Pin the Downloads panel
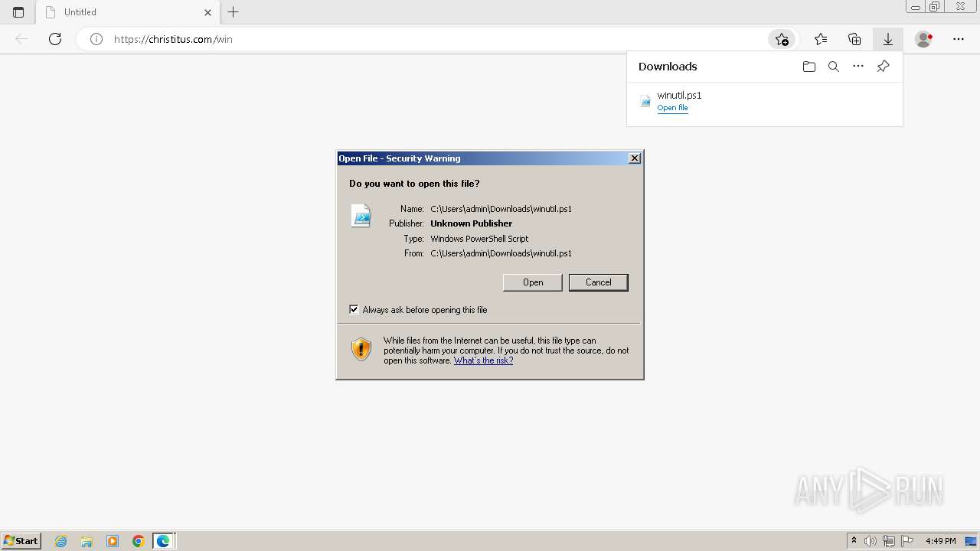This screenshot has width=980, height=551. point(883,67)
